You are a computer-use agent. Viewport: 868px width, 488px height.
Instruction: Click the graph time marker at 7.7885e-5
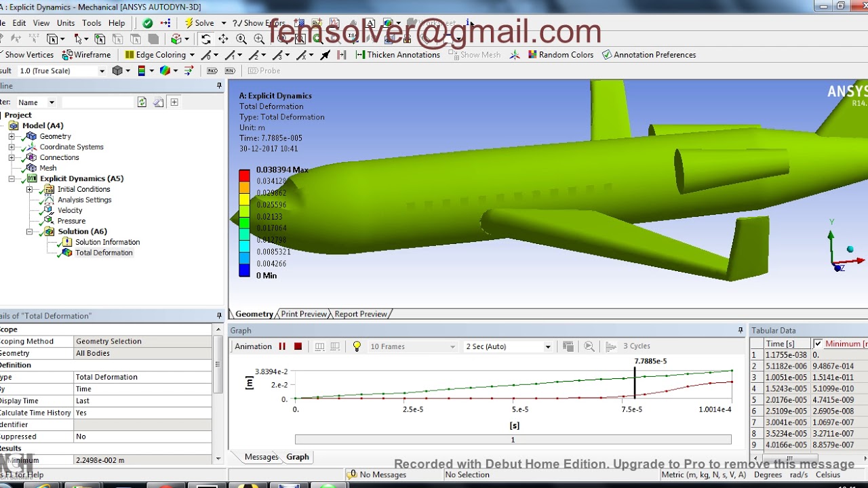click(635, 383)
